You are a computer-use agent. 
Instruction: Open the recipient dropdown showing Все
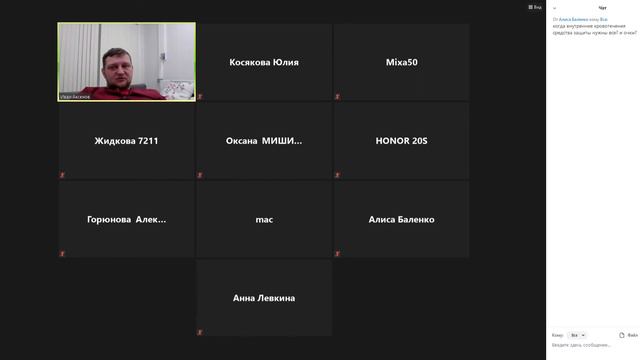(577, 335)
